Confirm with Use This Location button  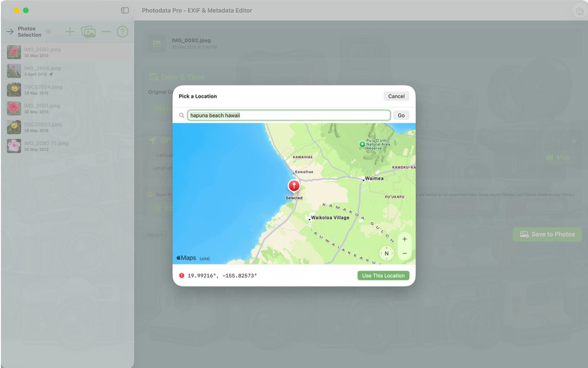click(383, 276)
